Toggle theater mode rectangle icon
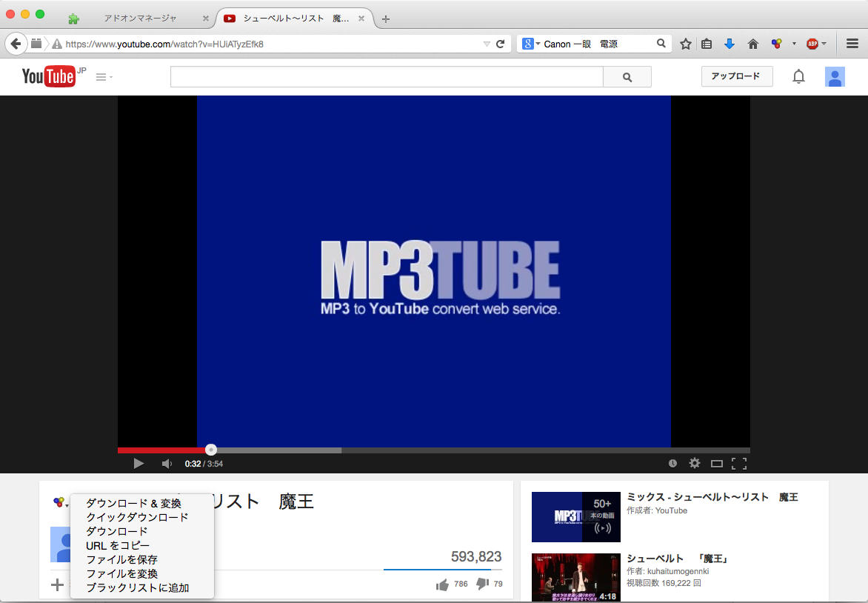This screenshot has height=603, width=868. point(717,464)
